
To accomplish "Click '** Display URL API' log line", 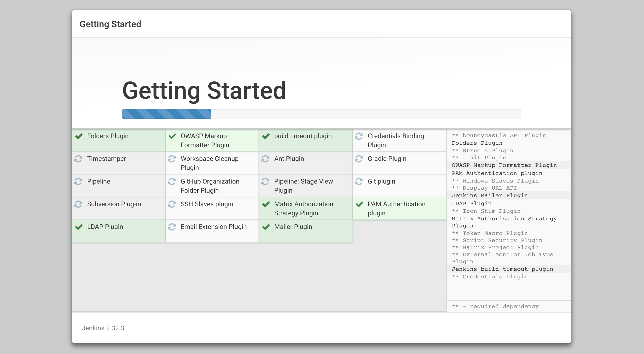I will tap(484, 188).
